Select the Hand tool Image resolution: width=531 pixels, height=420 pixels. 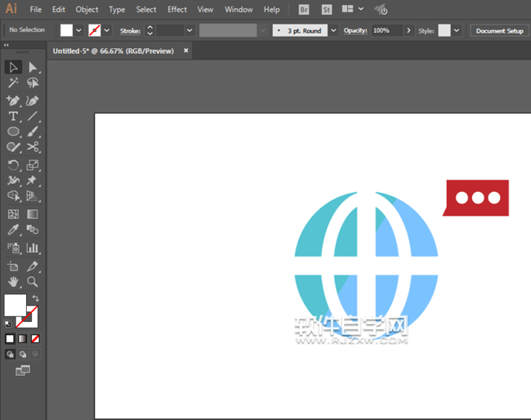coord(13,281)
